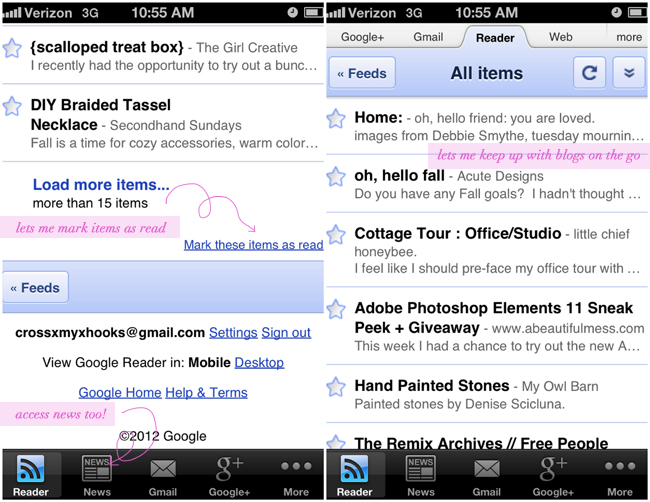650x502 pixels.
Task: Refresh the All items list
Action: (x=589, y=73)
